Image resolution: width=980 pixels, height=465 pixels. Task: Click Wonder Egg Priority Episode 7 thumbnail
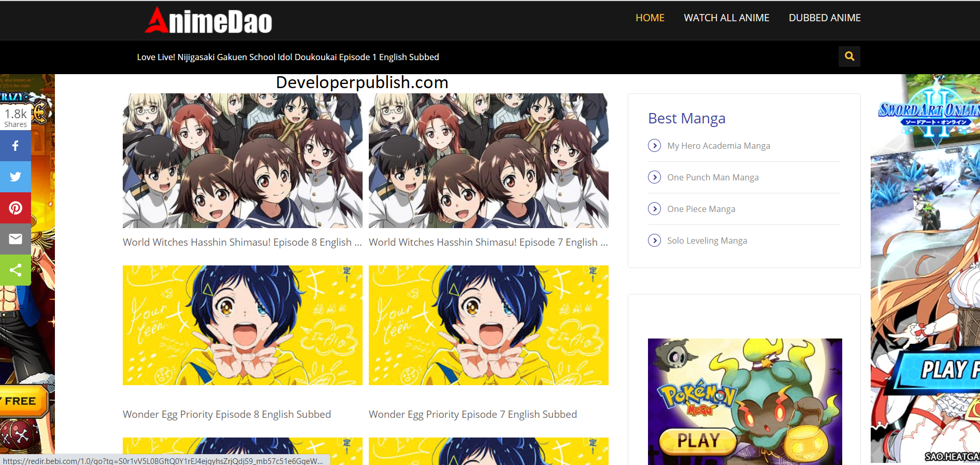pyautogui.click(x=488, y=325)
